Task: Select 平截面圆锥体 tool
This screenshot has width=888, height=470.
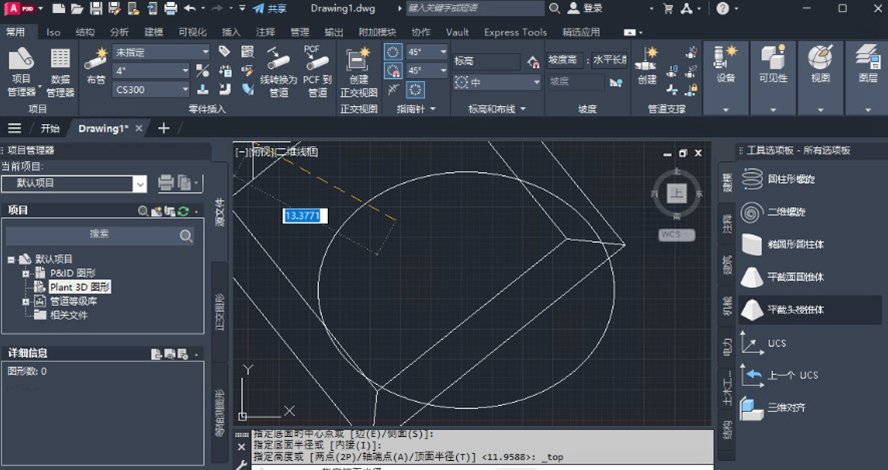Action: click(782, 277)
